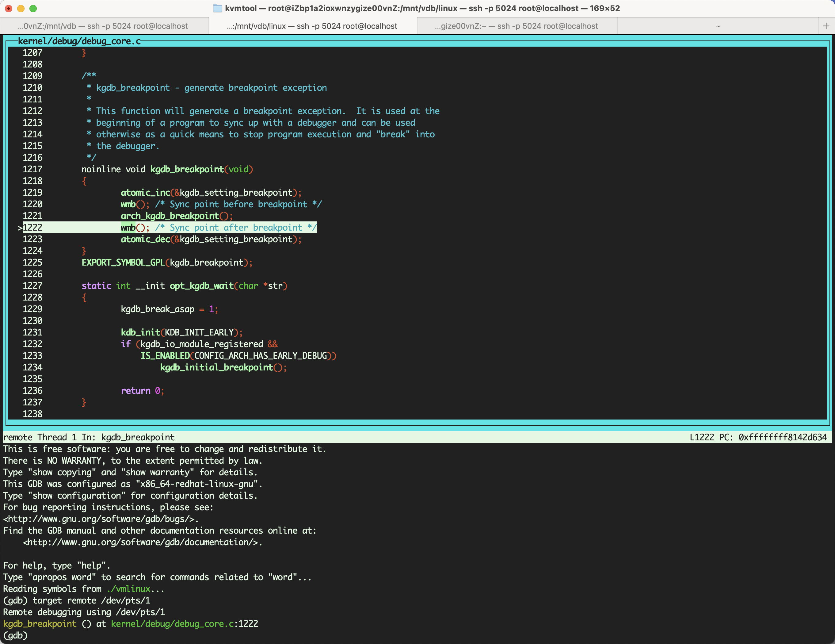Click the green fullscreen window button
This screenshot has width=835, height=644.
[33, 8]
